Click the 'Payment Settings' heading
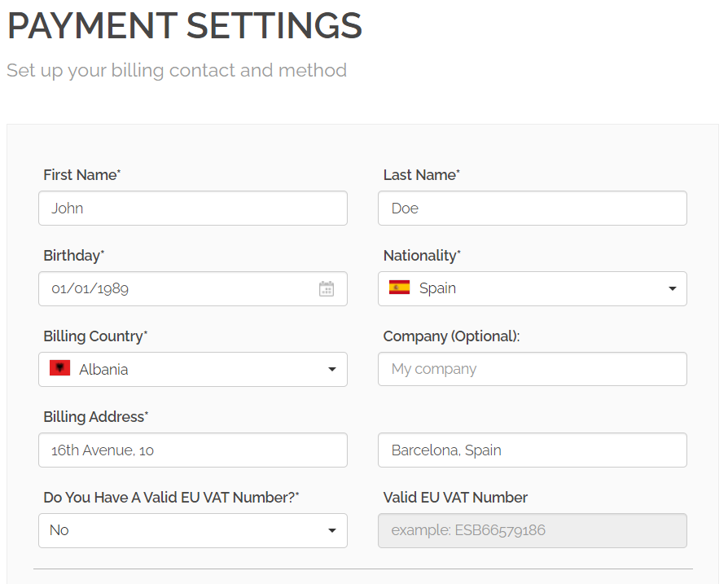 (184, 26)
